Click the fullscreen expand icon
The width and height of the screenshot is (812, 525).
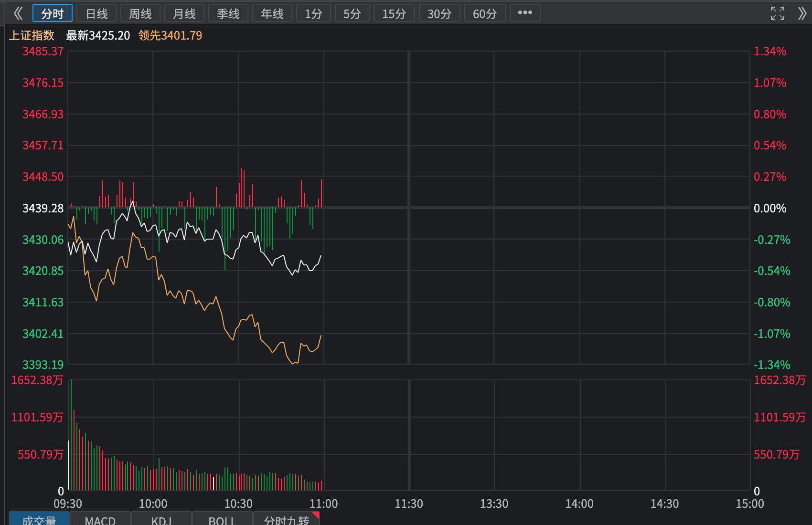point(777,13)
